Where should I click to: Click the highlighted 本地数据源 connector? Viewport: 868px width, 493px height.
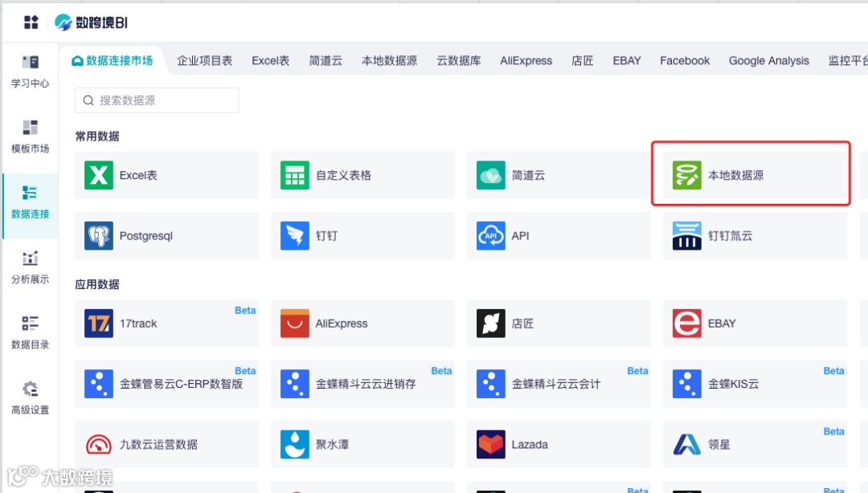(751, 175)
